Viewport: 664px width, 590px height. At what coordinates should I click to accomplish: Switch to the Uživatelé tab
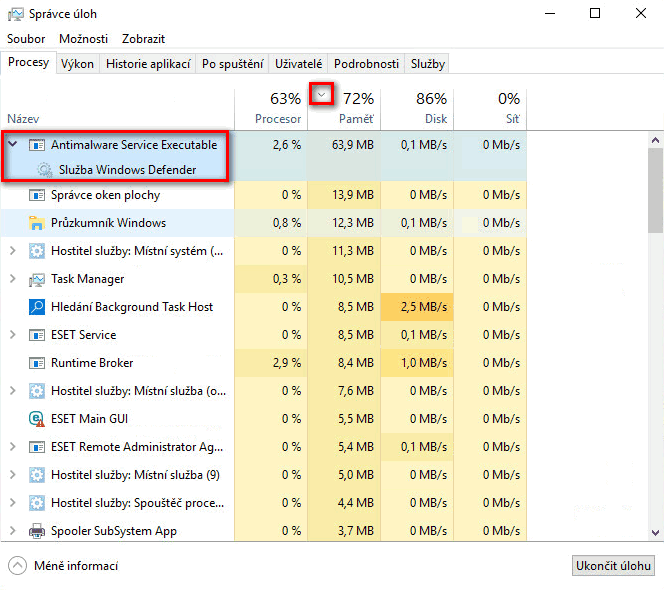coord(299,64)
